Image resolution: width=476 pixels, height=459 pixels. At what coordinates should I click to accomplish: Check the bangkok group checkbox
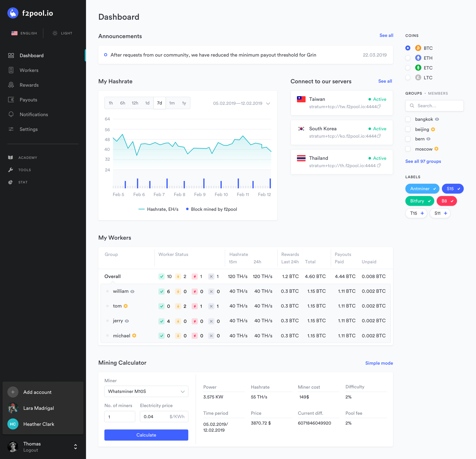coord(408,119)
